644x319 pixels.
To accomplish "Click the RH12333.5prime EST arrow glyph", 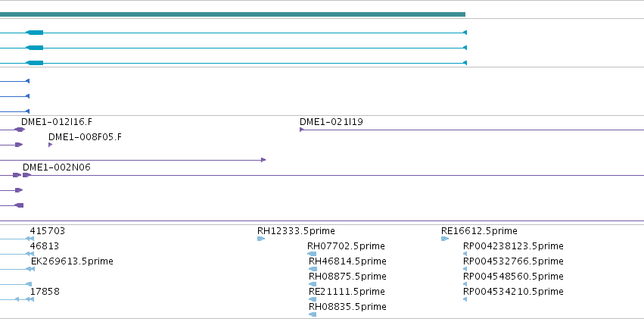I will (261, 239).
